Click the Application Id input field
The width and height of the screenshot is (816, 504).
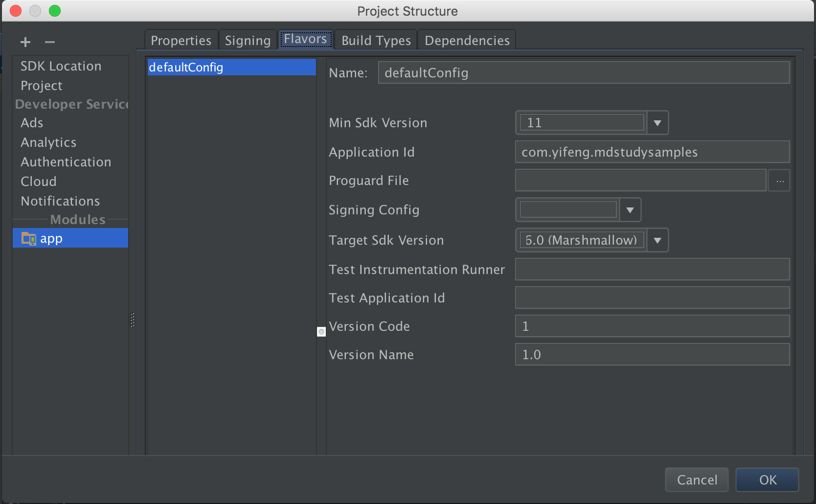click(652, 152)
